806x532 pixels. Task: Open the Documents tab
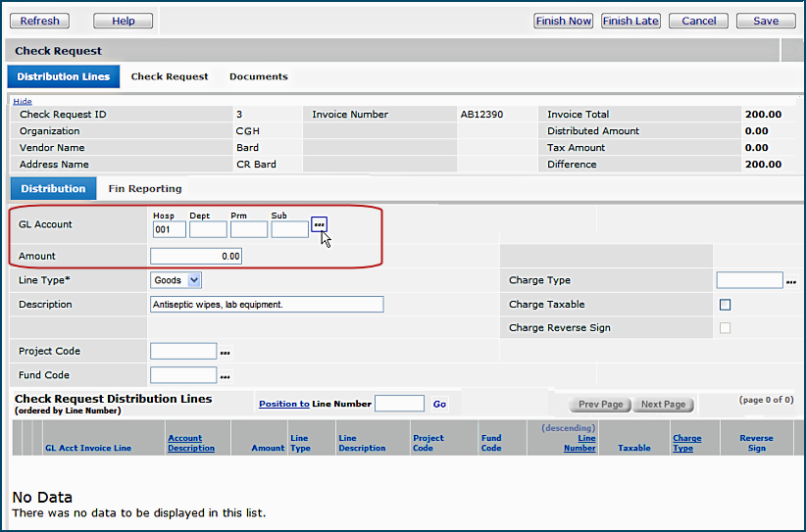tap(258, 76)
